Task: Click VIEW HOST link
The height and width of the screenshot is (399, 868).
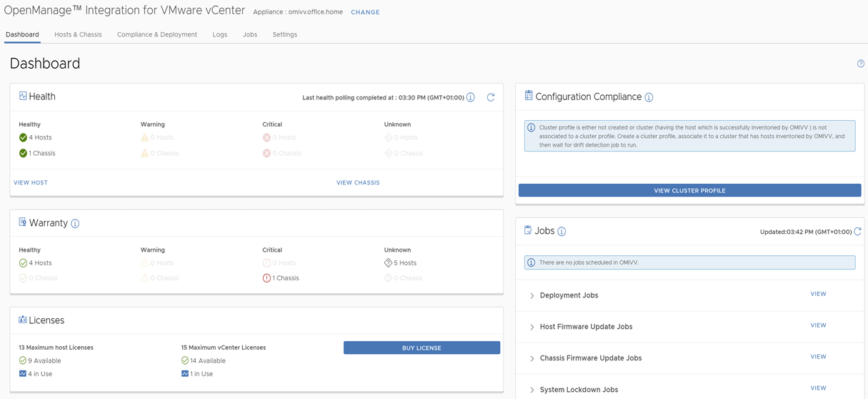Action: click(31, 182)
